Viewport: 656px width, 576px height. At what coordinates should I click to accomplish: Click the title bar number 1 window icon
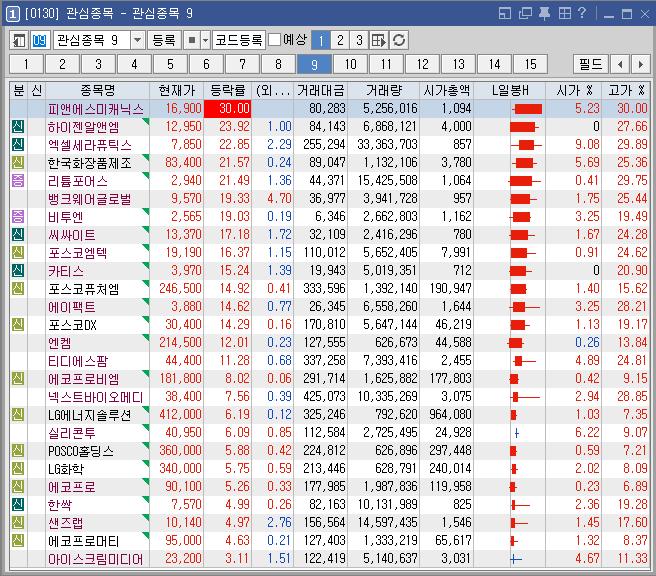(x=13, y=14)
